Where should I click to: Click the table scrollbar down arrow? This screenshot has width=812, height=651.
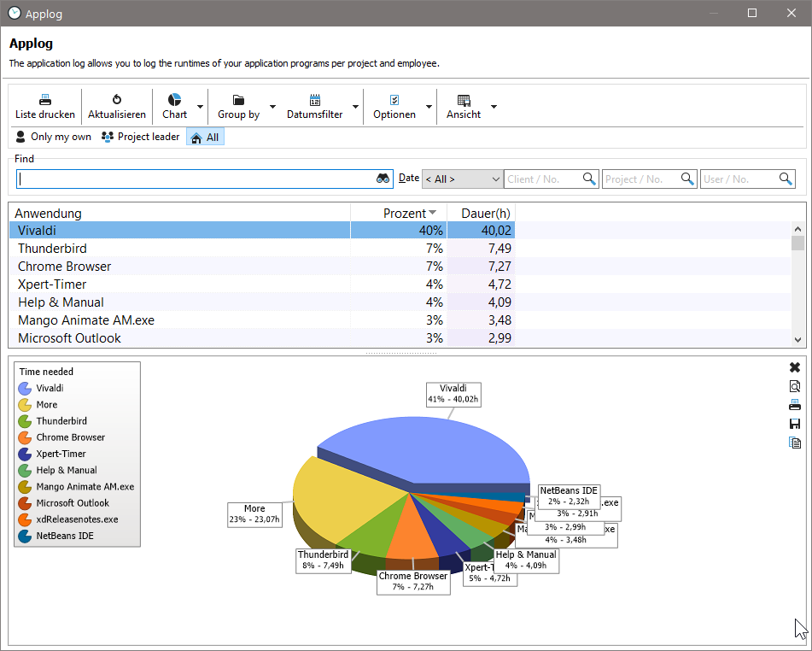coord(797,340)
